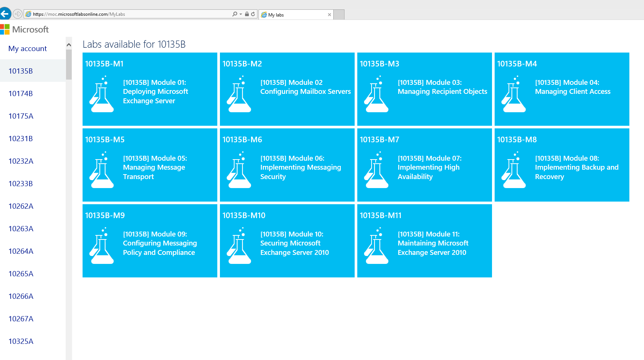Click flask icon on 10135B-M2 tile
Image resolution: width=644 pixels, height=360 pixels.
[239, 94]
